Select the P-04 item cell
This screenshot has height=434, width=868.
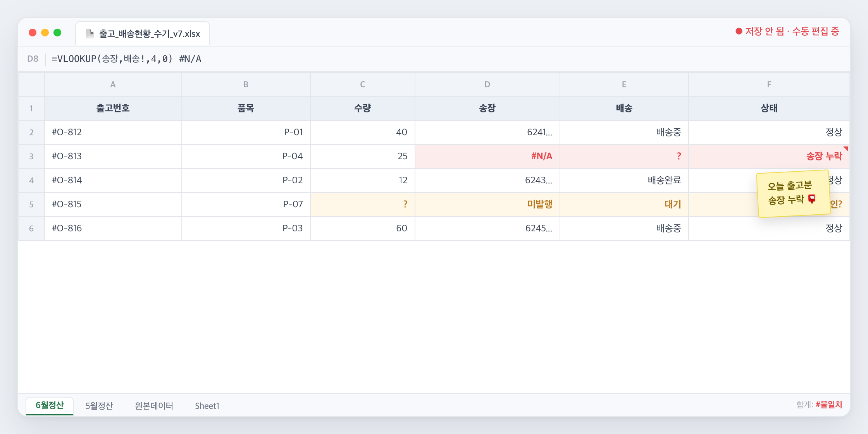(246, 157)
